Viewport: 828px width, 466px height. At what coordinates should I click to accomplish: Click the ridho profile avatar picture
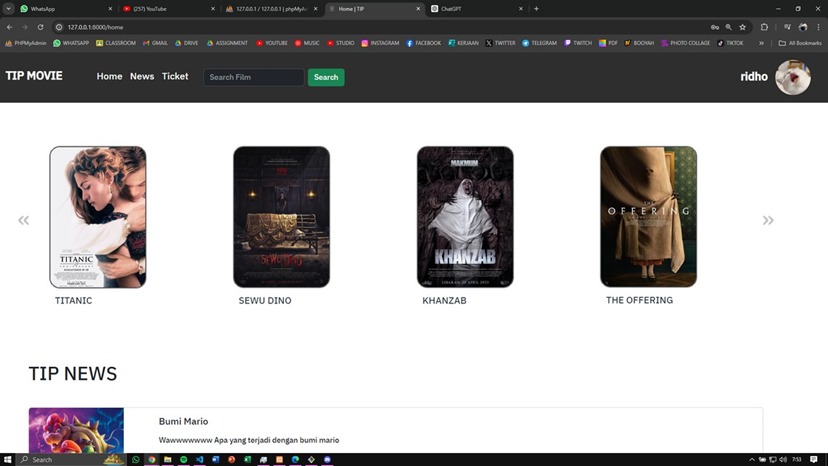(793, 77)
